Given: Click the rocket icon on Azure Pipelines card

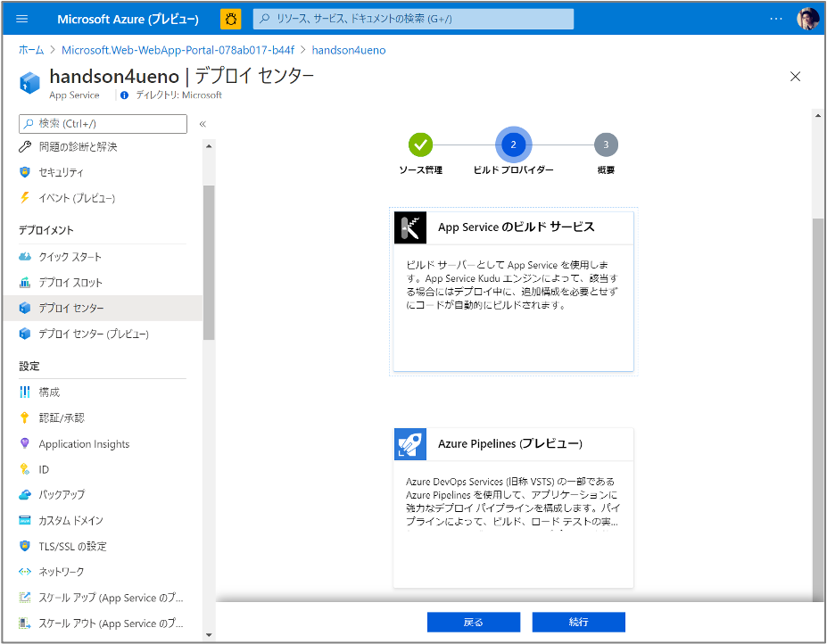Looking at the screenshot, I should click(x=410, y=444).
